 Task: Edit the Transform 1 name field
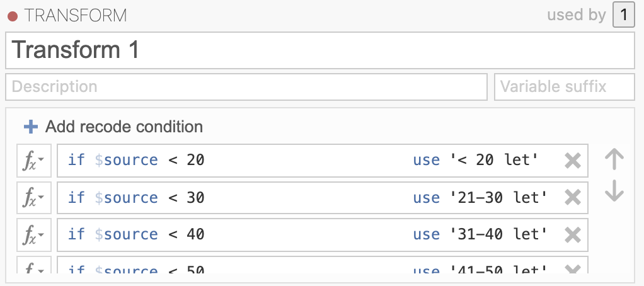pyautogui.click(x=320, y=50)
